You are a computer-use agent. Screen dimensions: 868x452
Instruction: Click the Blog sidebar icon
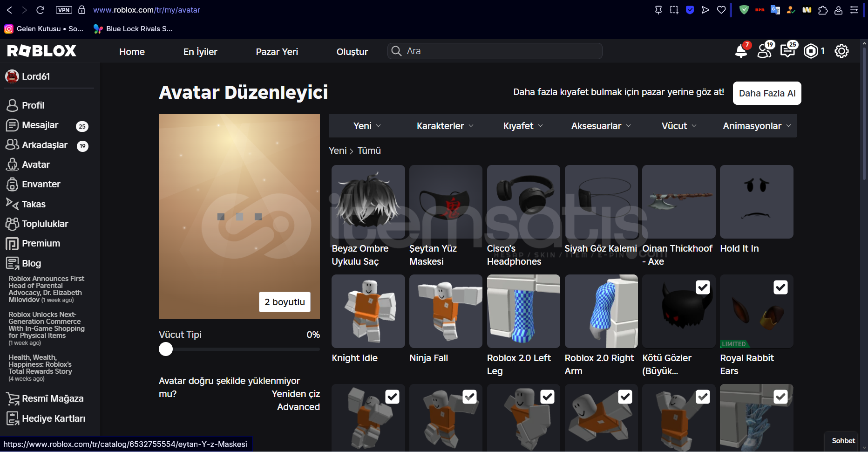[12, 263]
